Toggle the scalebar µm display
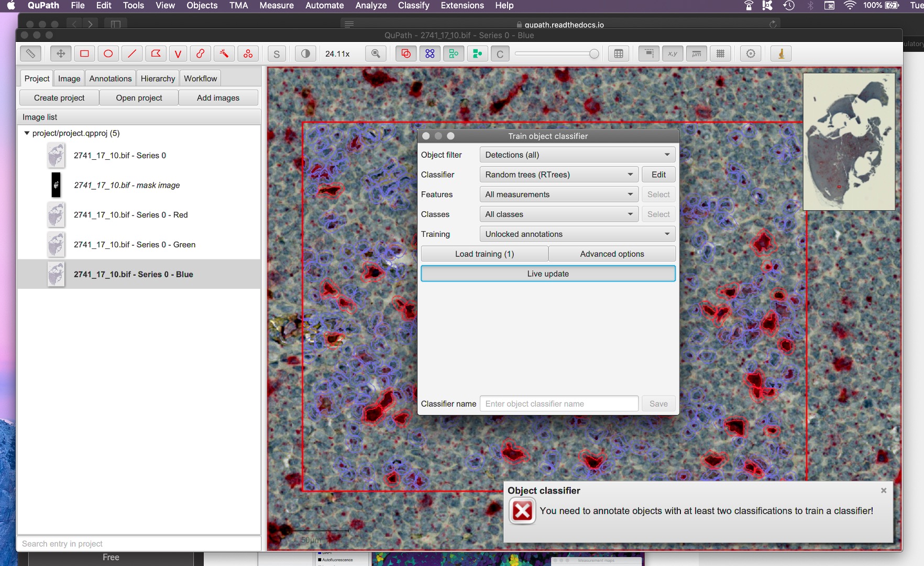Viewport: 924px width, 566px height. (x=697, y=53)
